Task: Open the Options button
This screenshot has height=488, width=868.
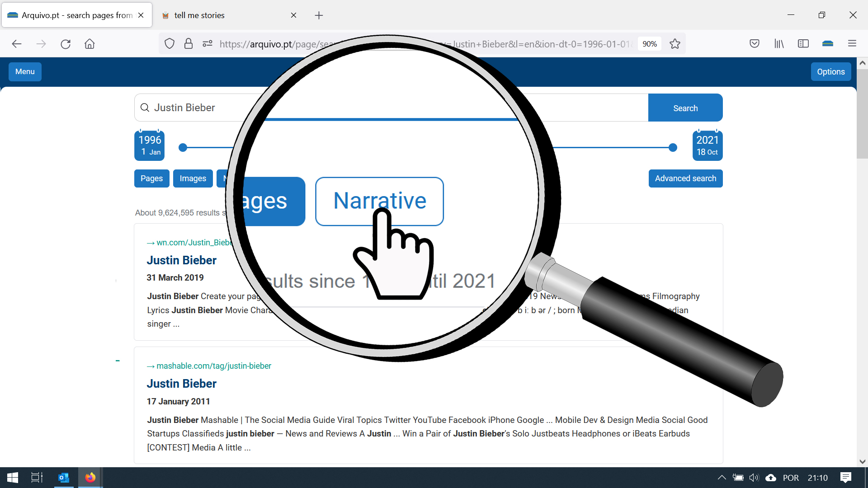Action: point(831,72)
